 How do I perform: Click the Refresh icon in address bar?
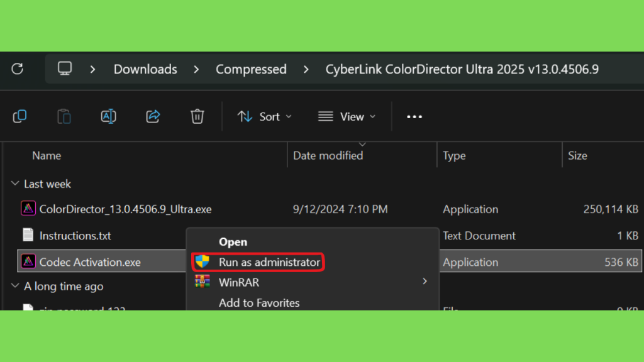(x=17, y=69)
